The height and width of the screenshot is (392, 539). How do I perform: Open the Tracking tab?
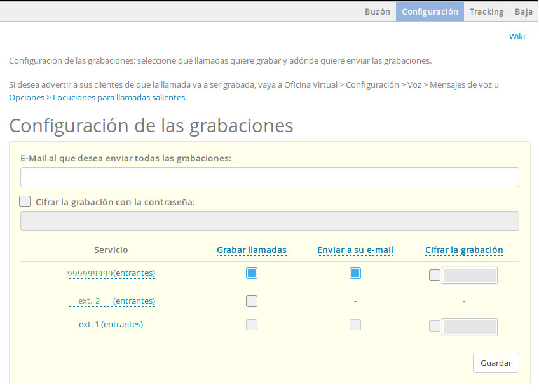pyautogui.click(x=486, y=11)
